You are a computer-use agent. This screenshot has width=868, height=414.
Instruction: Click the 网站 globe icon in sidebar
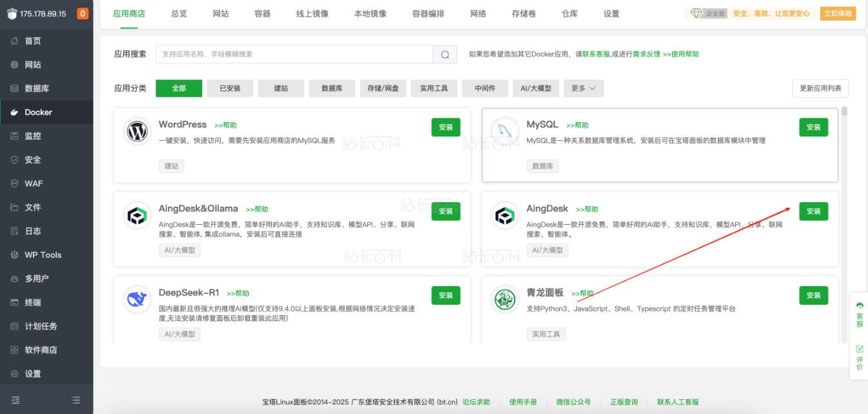click(x=15, y=65)
